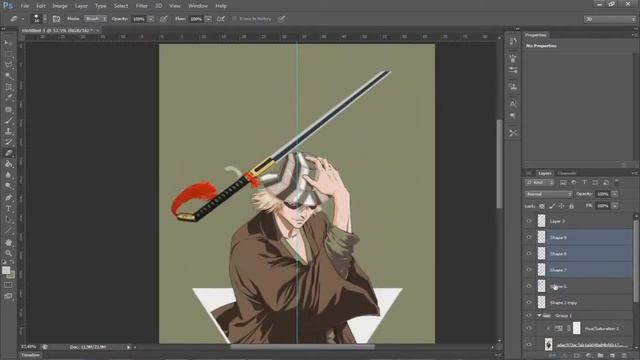Open the Layer menu

81,6
